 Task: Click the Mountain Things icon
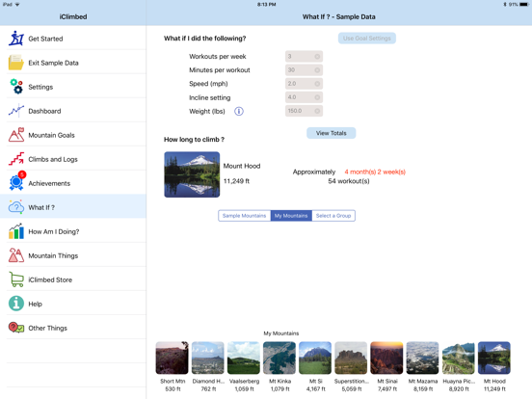pyautogui.click(x=16, y=255)
